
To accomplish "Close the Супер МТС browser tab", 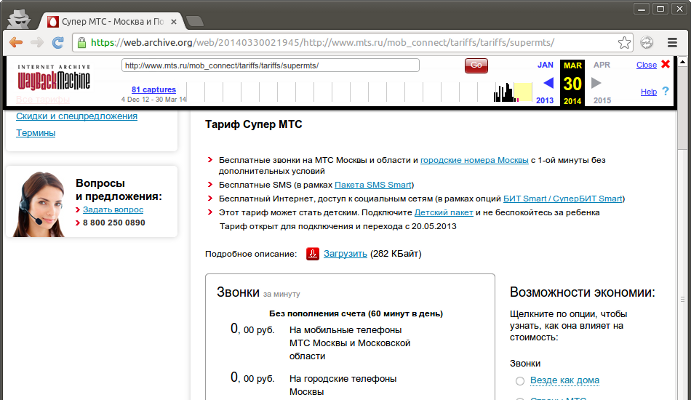I will click(x=174, y=22).
